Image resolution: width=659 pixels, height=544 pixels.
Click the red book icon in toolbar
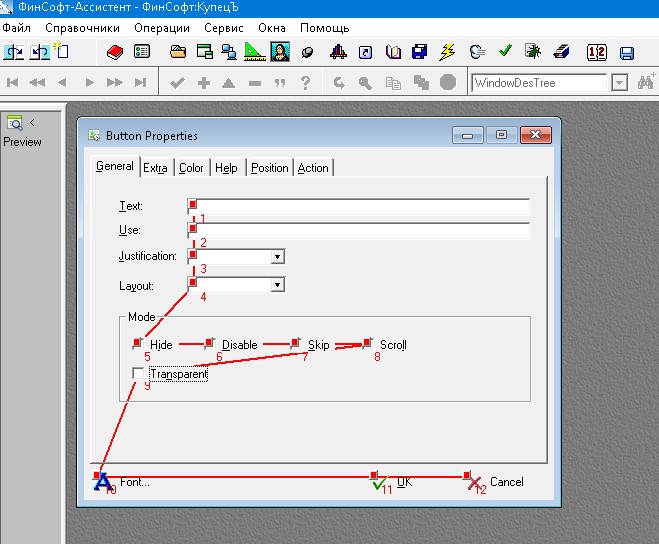tap(114, 51)
